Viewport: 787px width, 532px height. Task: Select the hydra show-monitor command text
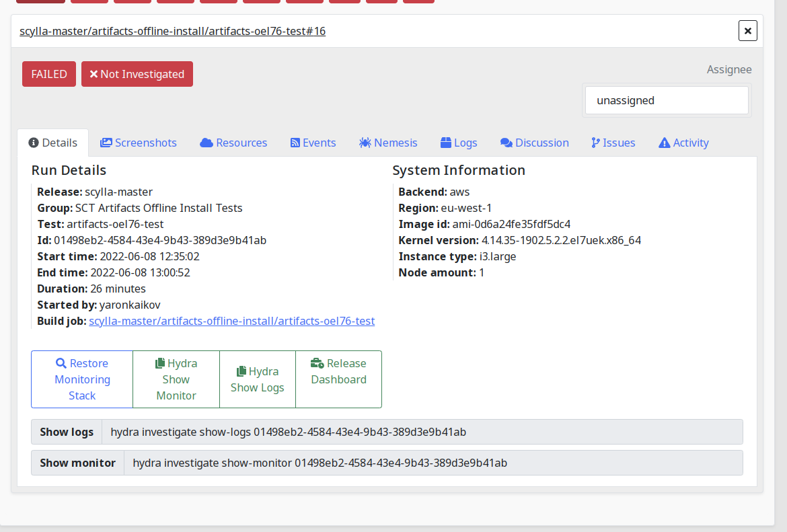320,463
